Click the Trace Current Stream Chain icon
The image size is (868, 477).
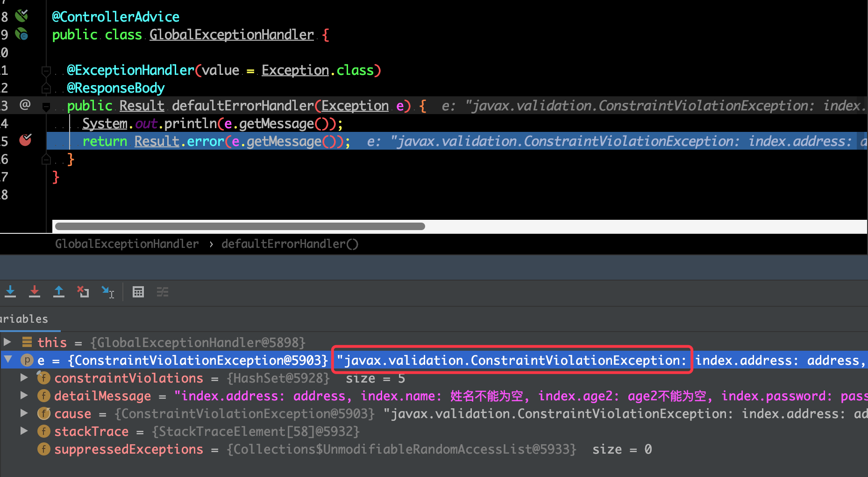[163, 292]
